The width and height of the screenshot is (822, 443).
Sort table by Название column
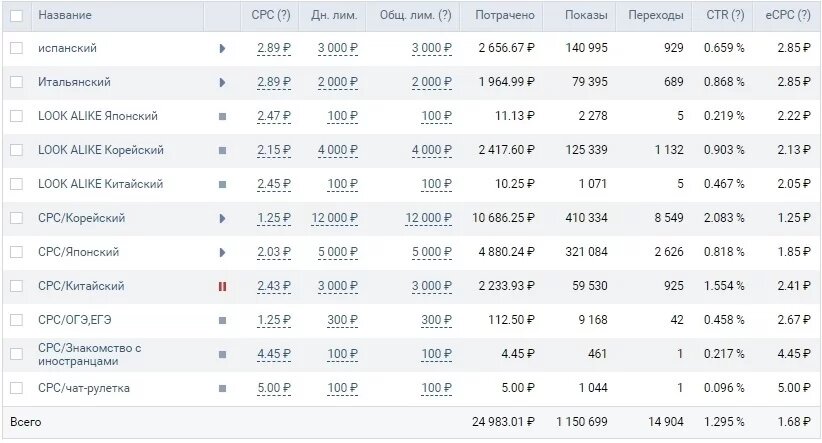coord(65,16)
